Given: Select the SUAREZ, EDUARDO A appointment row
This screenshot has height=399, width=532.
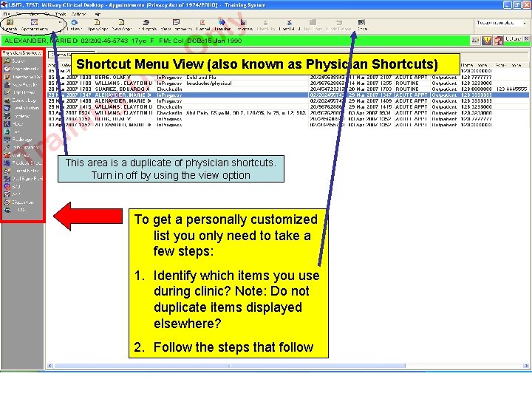Looking at the screenshot, I should 287,89.
